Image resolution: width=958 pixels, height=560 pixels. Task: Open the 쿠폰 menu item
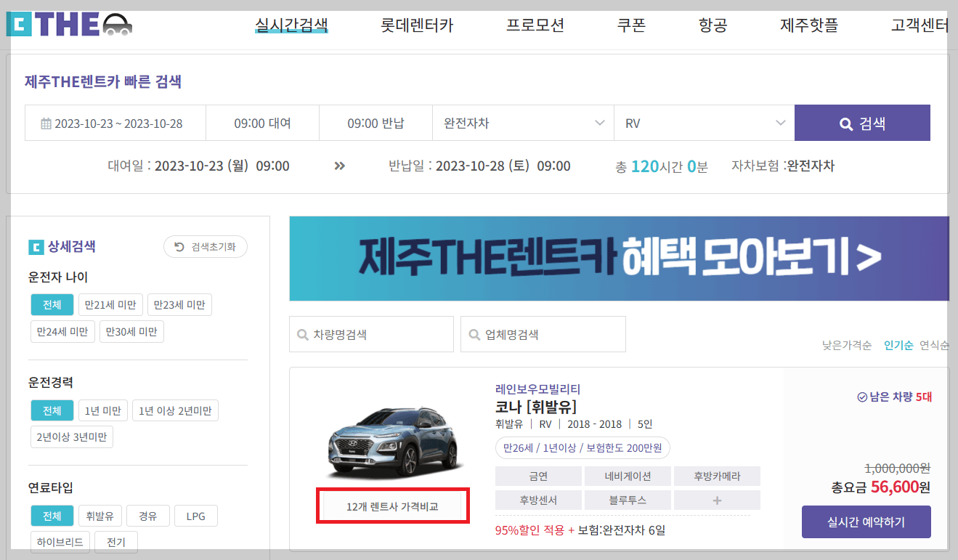(x=631, y=25)
